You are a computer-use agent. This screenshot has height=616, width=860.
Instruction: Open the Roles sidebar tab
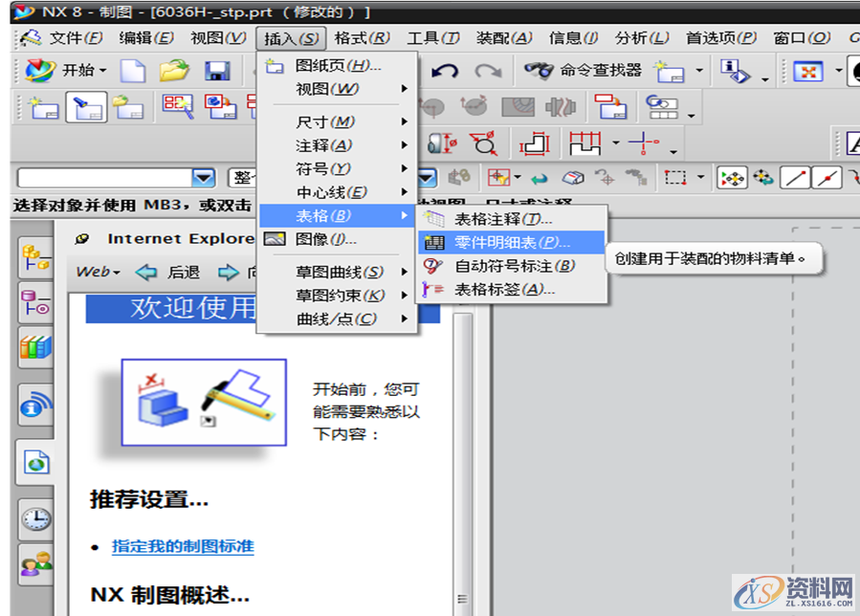coord(35,565)
